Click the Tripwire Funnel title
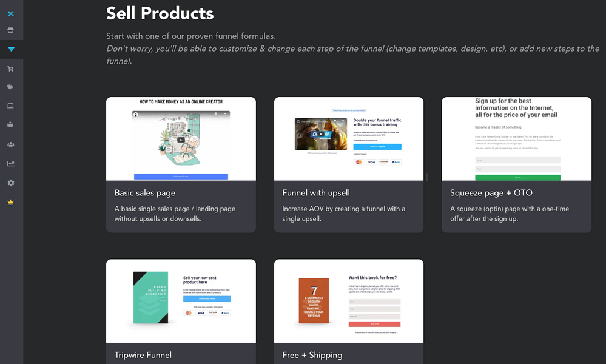The image size is (606, 364). click(x=143, y=355)
